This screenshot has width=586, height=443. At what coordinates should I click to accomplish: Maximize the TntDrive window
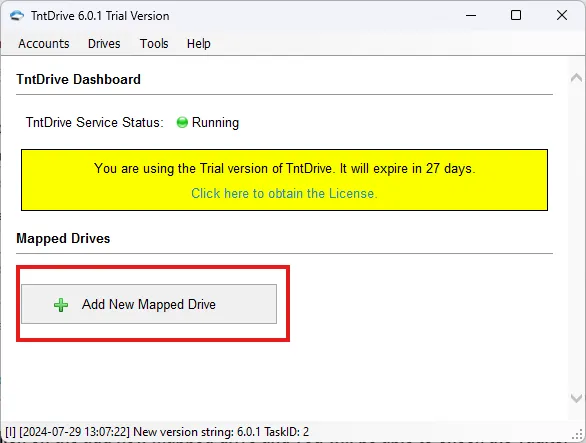(516, 15)
